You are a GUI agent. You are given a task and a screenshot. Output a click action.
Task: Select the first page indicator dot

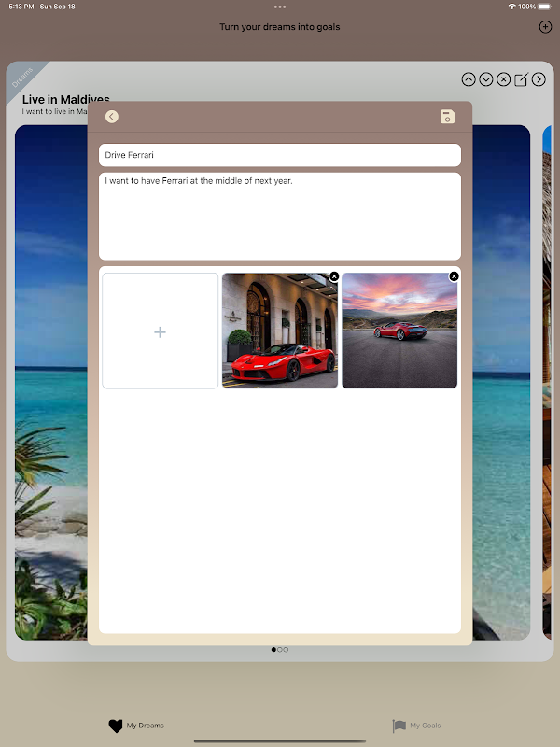click(x=273, y=649)
